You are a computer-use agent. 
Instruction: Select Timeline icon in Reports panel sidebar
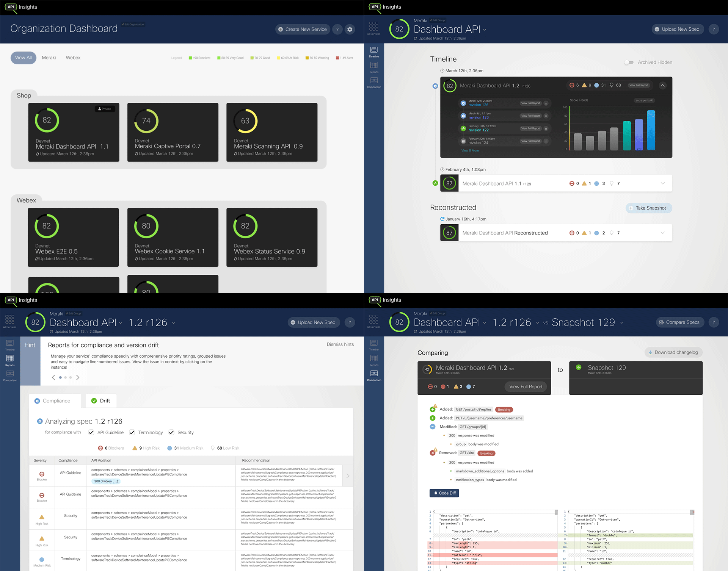click(x=10, y=345)
